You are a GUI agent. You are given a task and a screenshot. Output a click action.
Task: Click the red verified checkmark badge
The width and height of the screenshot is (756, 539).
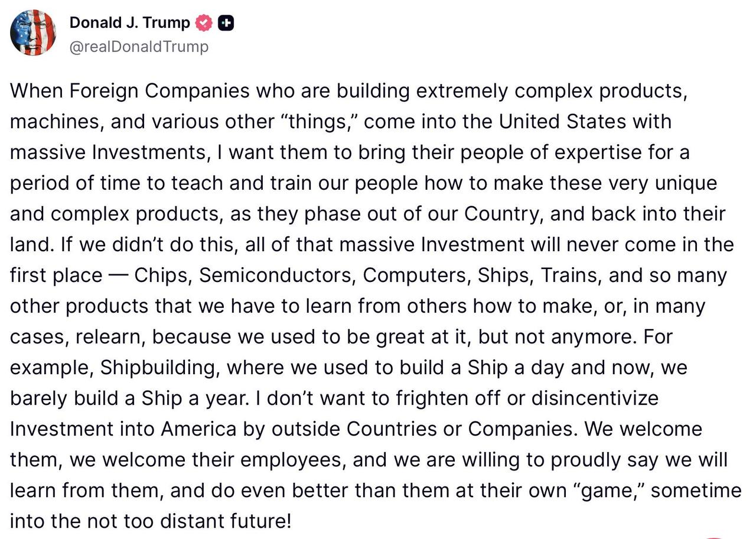point(204,23)
